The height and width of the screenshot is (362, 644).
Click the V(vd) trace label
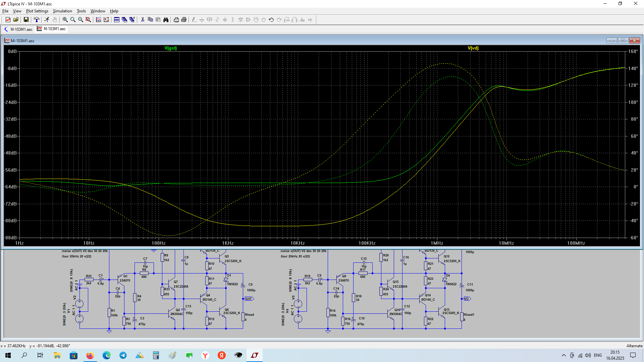pyautogui.click(x=473, y=48)
